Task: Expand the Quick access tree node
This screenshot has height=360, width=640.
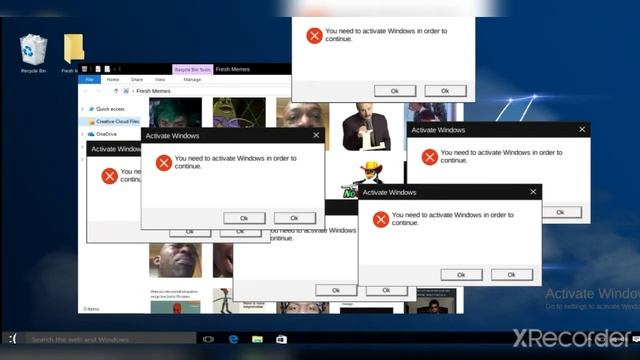Action: pyautogui.click(x=82, y=109)
